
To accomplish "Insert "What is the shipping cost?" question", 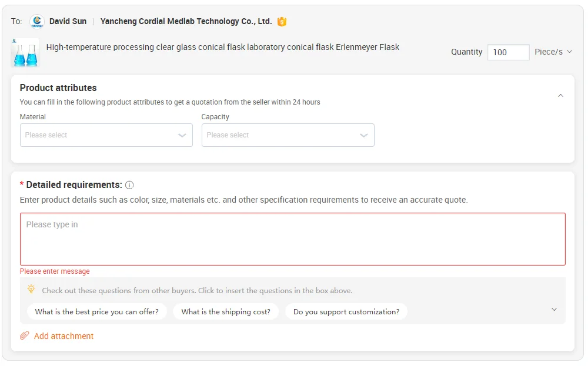I will tap(226, 312).
